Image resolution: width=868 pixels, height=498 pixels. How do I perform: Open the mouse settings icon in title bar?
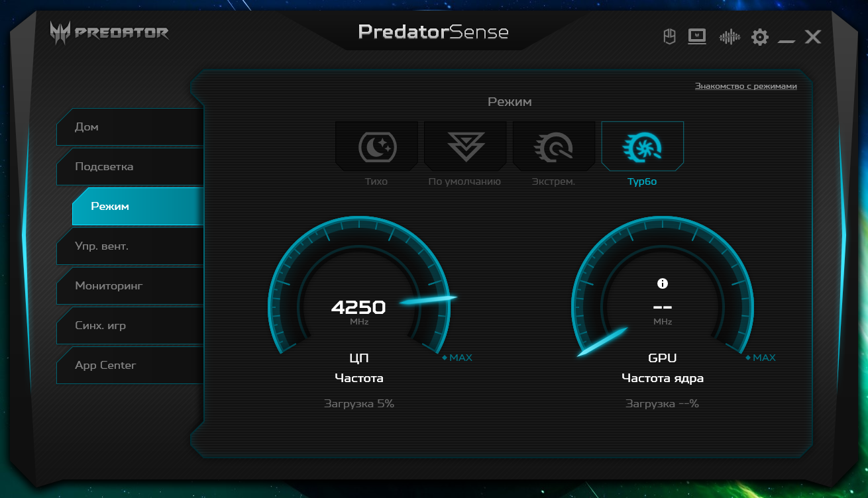[x=669, y=36]
